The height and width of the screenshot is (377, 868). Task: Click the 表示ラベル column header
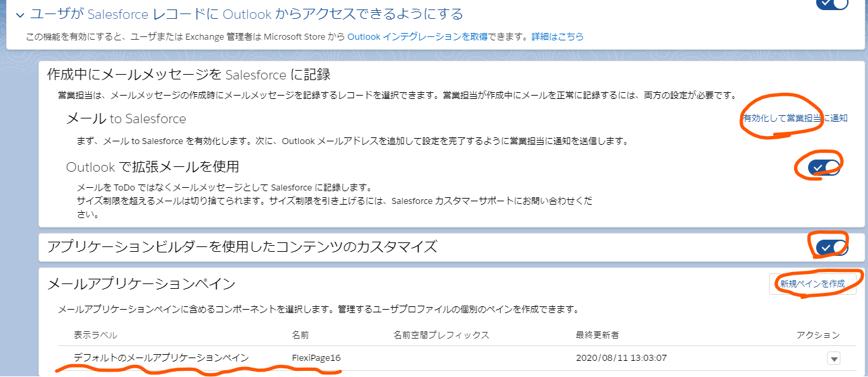coord(96,335)
